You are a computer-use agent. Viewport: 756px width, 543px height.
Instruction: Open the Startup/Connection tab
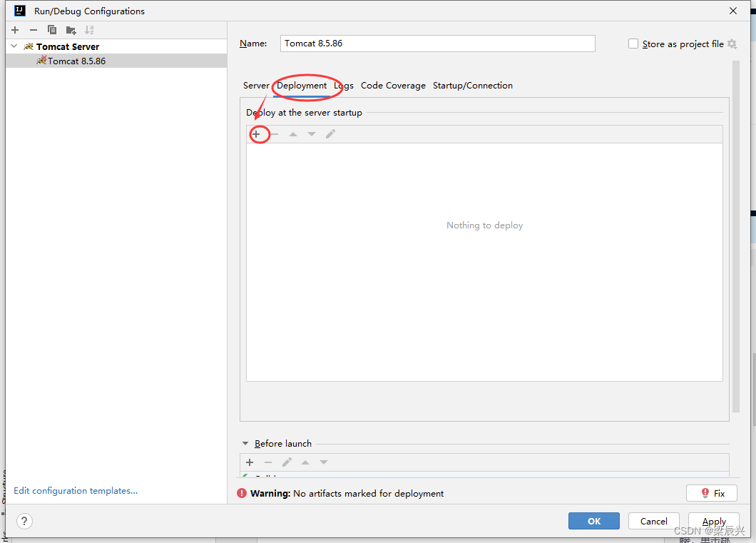[x=472, y=86]
